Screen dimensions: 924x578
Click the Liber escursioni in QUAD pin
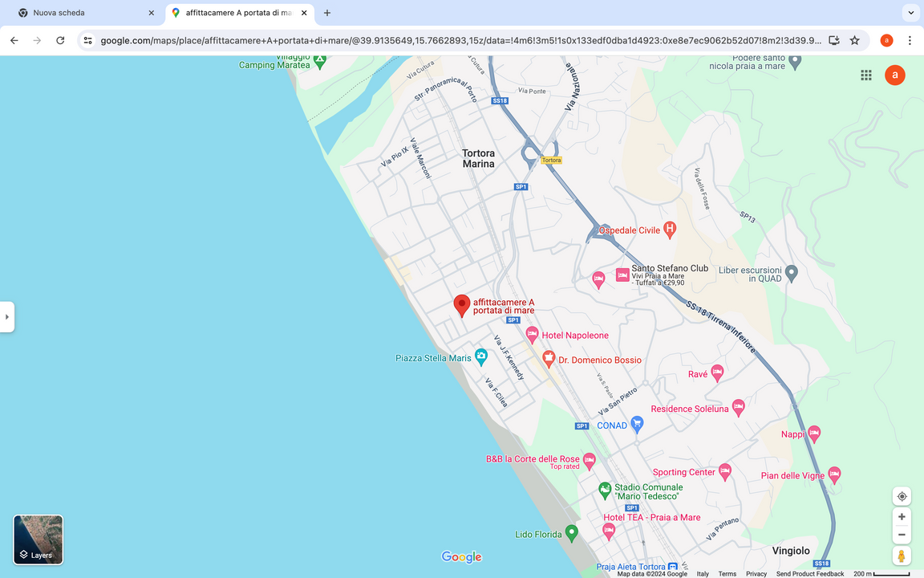coord(792,273)
